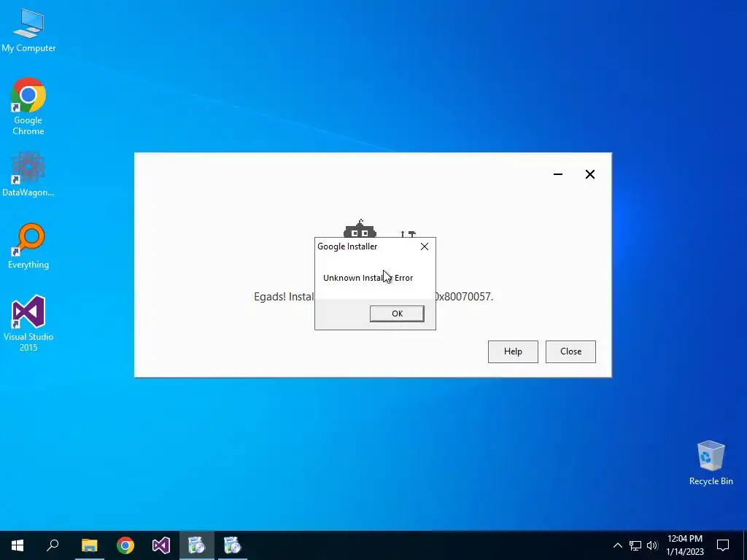
Task: Select the DataWagon desktop shortcut
Action: [28, 174]
